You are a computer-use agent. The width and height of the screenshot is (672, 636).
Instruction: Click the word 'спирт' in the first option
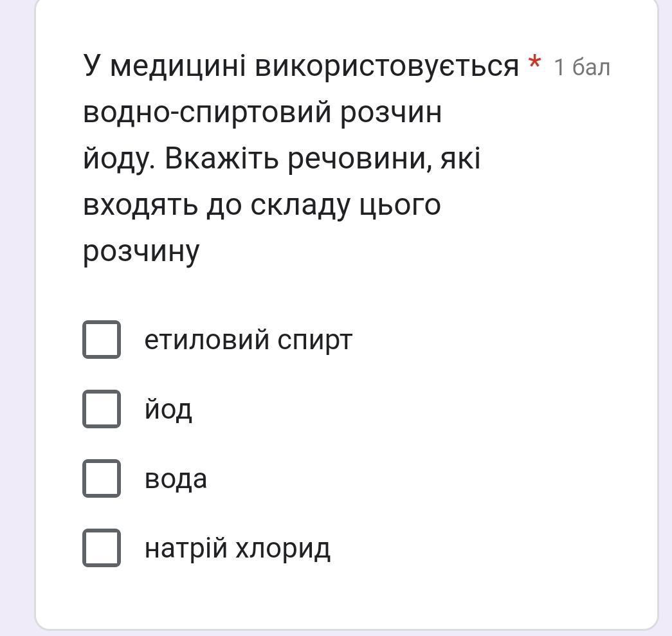pyautogui.click(x=315, y=341)
